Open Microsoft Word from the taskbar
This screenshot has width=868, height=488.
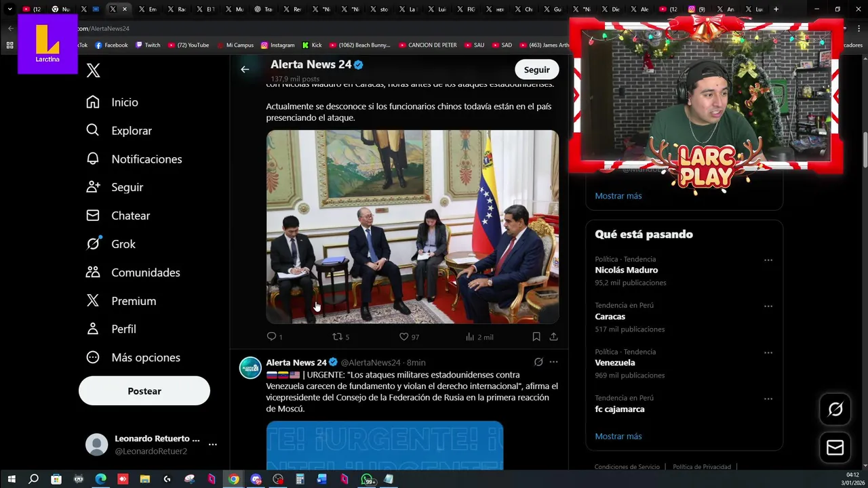point(322,479)
